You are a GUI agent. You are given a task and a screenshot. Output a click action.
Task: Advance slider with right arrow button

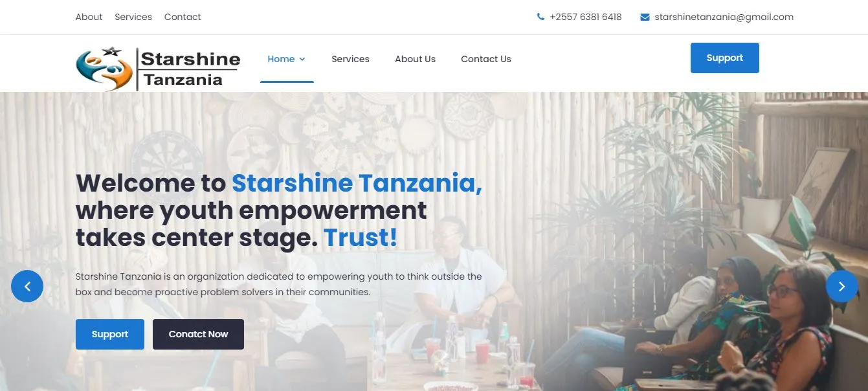841,286
